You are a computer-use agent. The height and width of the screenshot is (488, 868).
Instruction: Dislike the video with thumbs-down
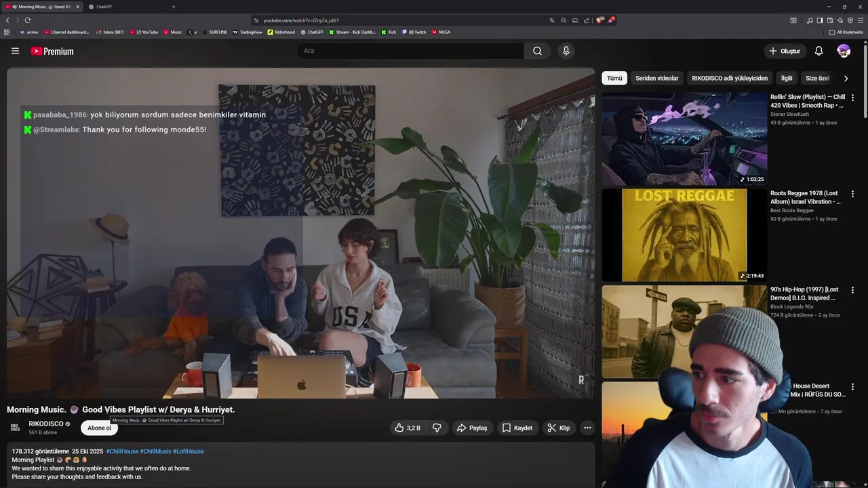click(437, 428)
